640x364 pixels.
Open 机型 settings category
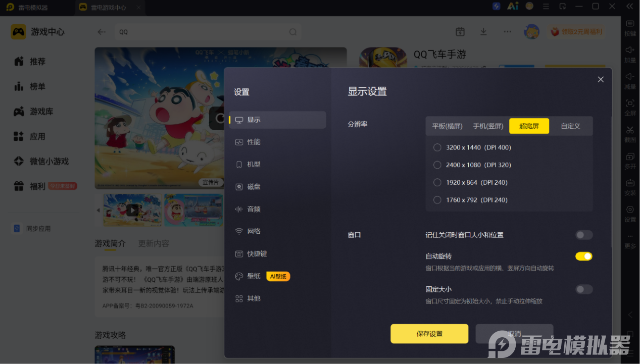coord(277,165)
